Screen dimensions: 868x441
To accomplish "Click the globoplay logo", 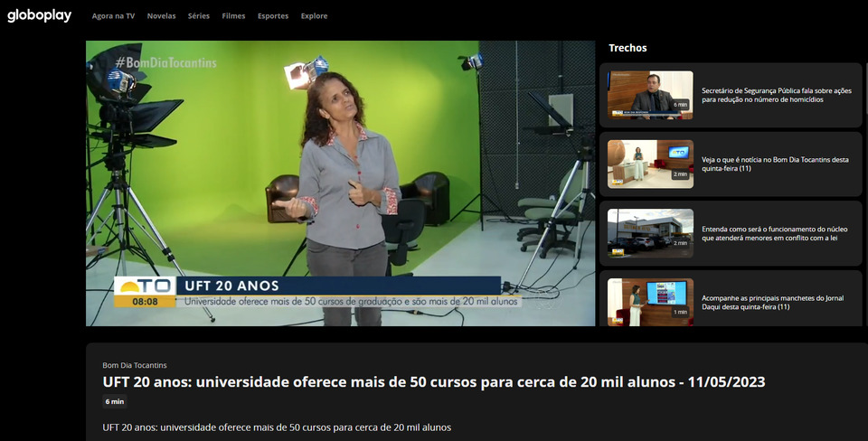I will (39, 15).
